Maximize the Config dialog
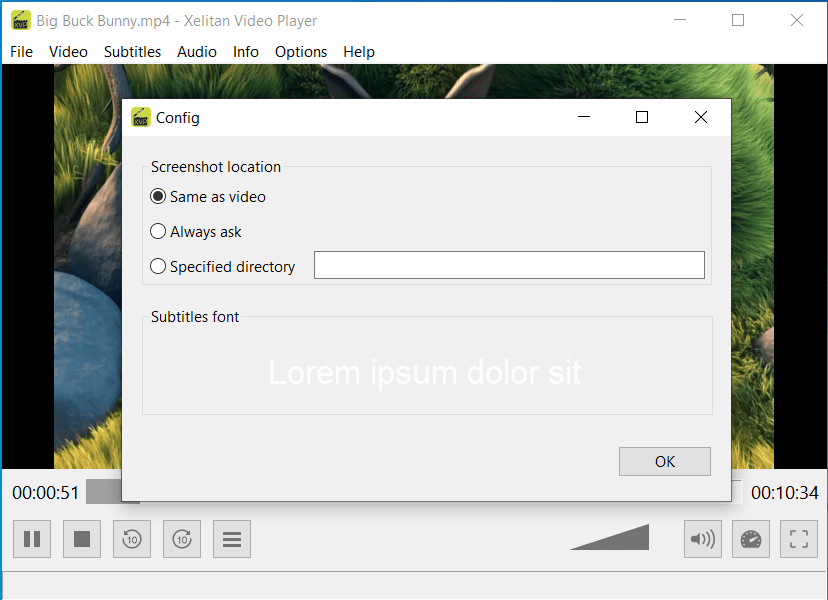 pos(642,117)
